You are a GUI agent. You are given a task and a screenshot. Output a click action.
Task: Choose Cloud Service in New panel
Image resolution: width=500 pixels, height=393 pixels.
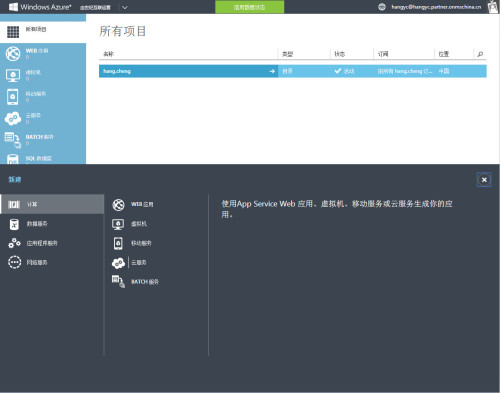click(x=139, y=262)
